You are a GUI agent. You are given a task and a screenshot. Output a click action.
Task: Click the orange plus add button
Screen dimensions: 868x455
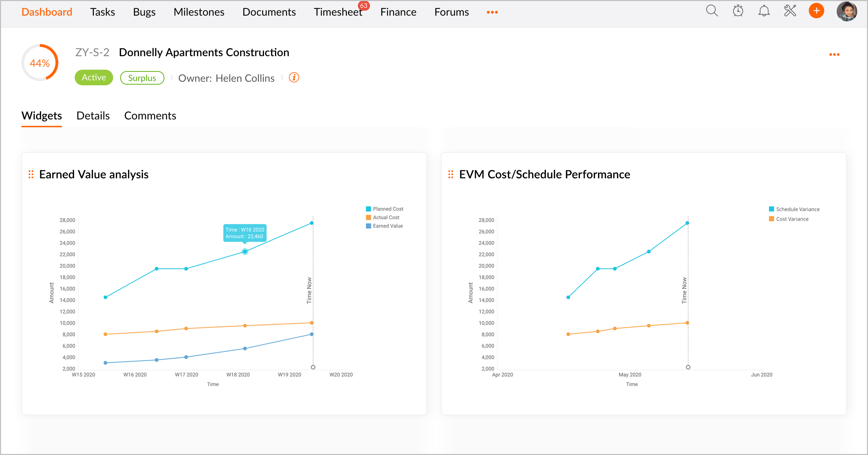coord(816,11)
